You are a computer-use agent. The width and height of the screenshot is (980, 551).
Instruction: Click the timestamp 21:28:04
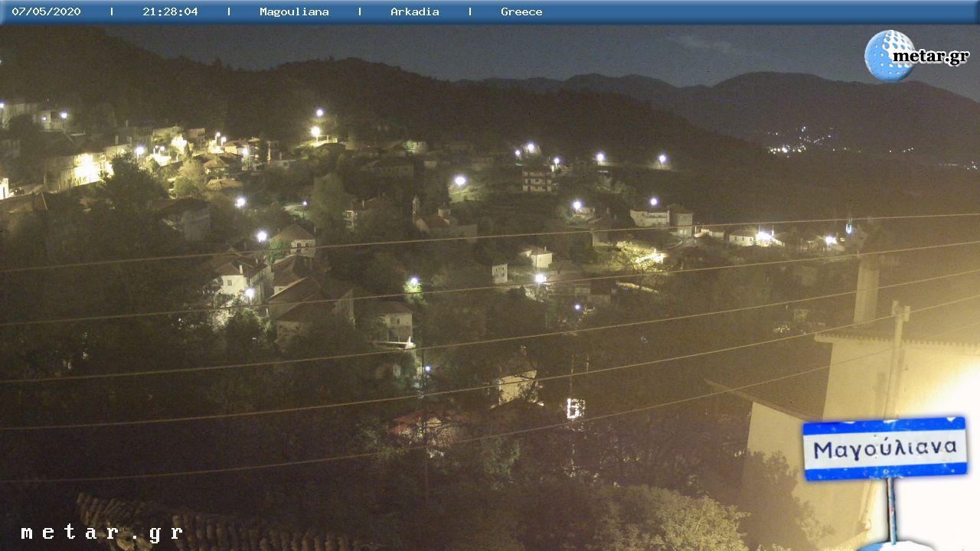click(170, 11)
